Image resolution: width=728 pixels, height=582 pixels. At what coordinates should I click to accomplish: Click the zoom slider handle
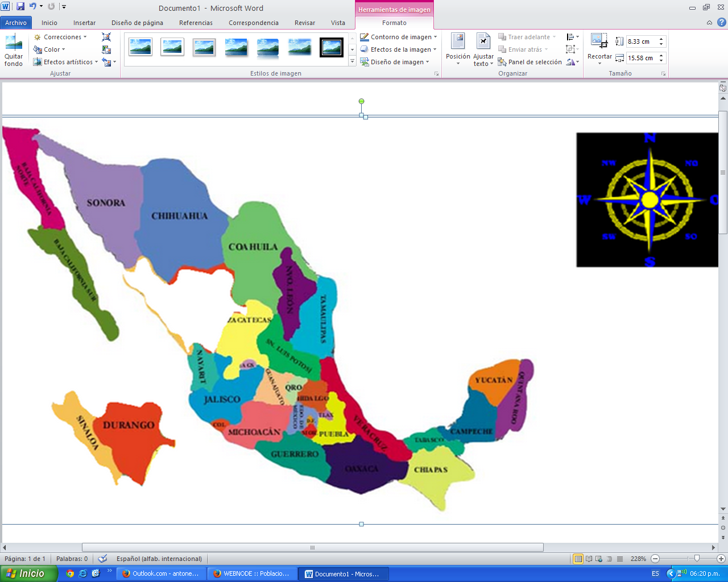coord(697,559)
